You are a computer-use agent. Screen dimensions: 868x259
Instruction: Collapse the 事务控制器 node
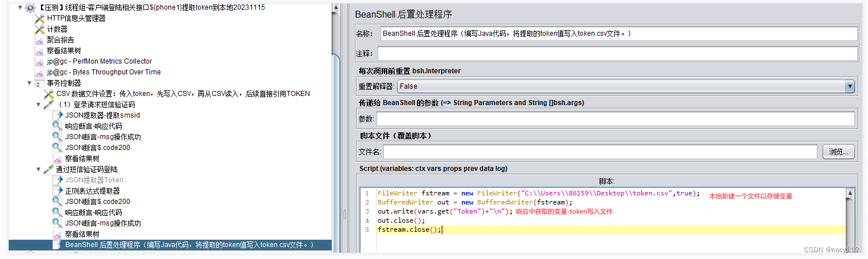click(x=29, y=83)
